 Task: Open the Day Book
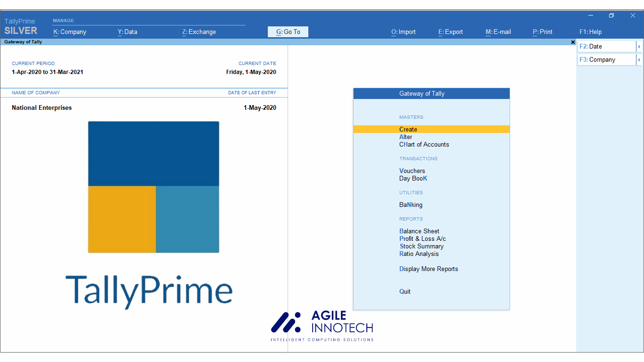[x=413, y=178]
